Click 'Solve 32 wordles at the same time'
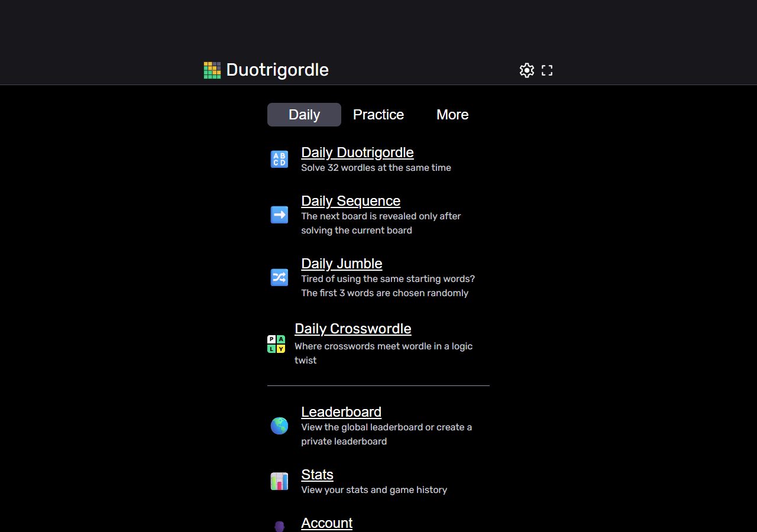 [x=376, y=168]
